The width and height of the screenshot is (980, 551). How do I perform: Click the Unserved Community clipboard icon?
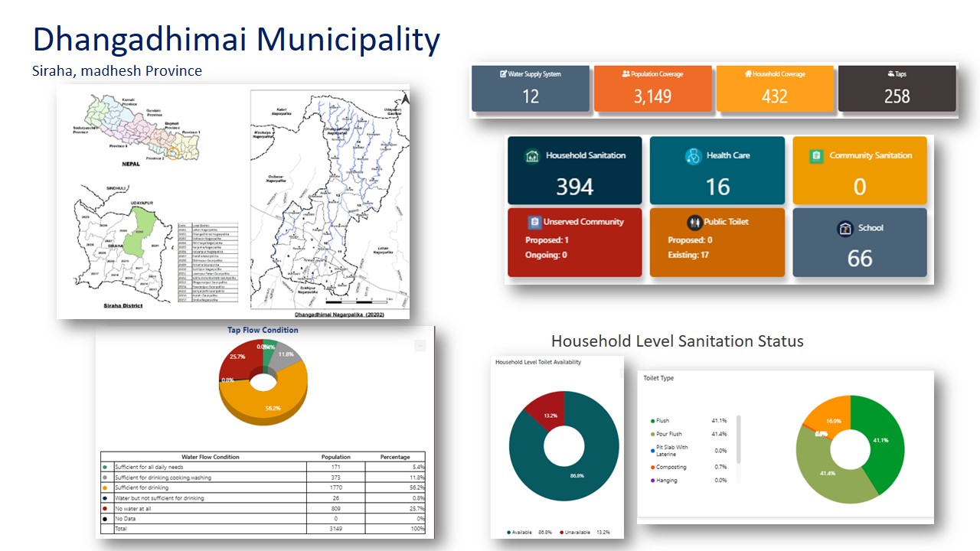(x=535, y=222)
